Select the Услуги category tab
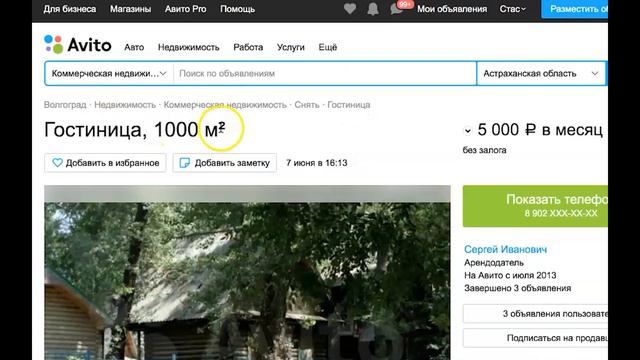Viewport: 640px width, 360px height. pyautogui.click(x=291, y=47)
